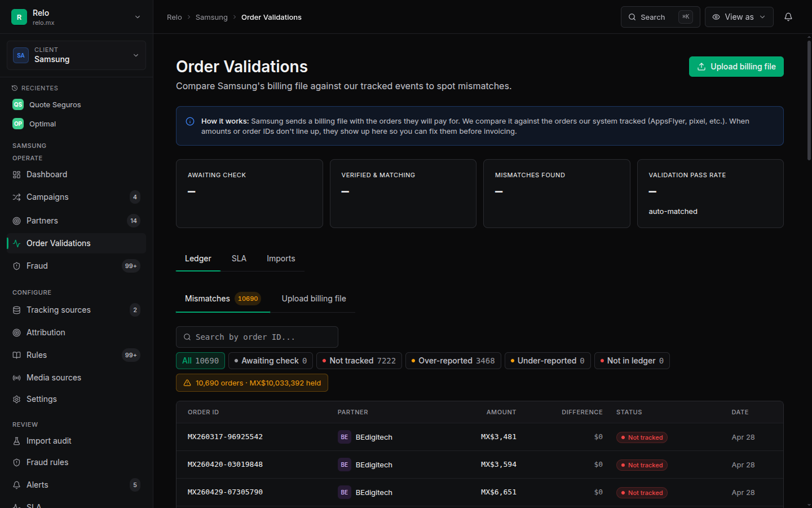Viewport: 812px width, 508px height.
Task: Go to Dashboard in sidebar
Action: click(x=76, y=174)
